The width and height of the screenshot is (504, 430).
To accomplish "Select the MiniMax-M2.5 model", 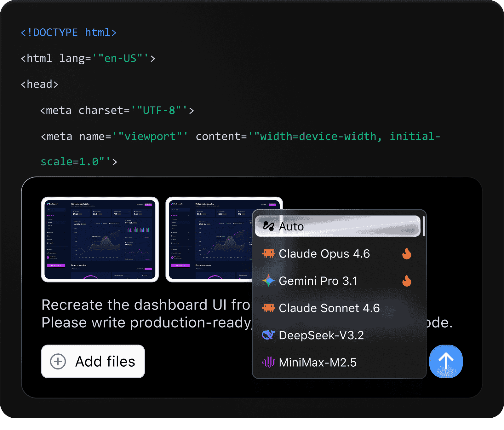I will coord(337,362).
